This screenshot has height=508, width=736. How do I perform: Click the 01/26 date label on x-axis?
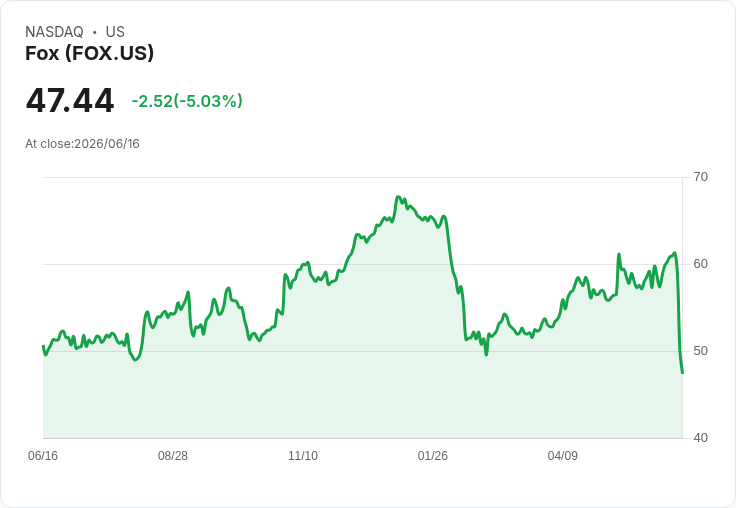[433, 455]
